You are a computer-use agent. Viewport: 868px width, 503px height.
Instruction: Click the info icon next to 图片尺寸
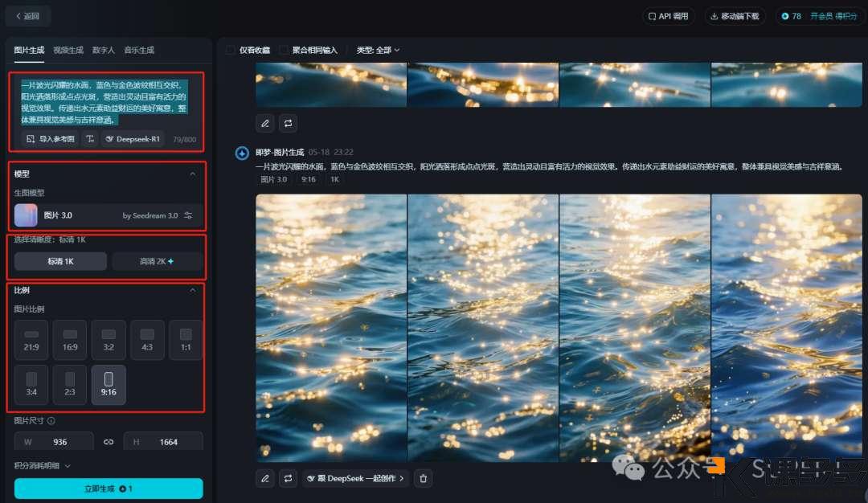(x=51, y=420)
